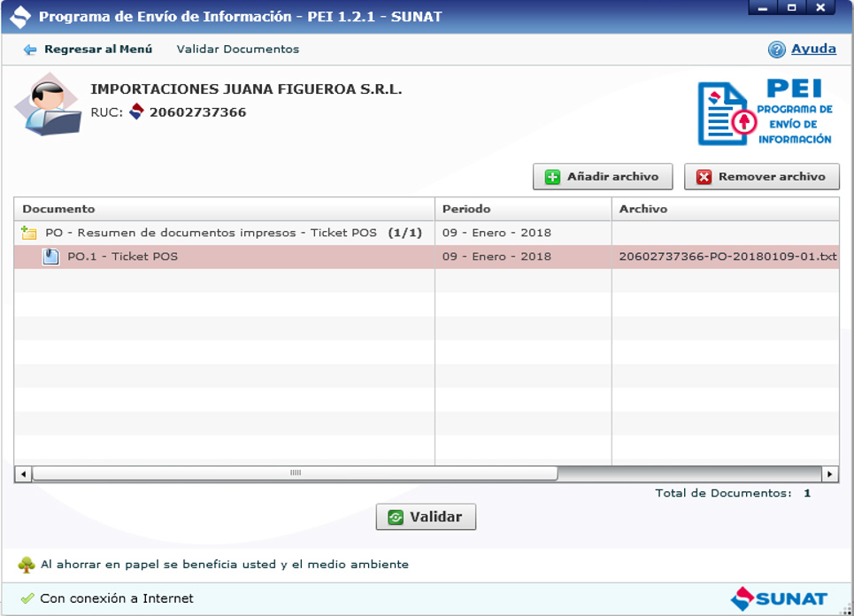Image resolution: width=854 pixels, height=616 pixels.
Task: Go back via Regresar al Menú
Action: click(x=97, y=50)
